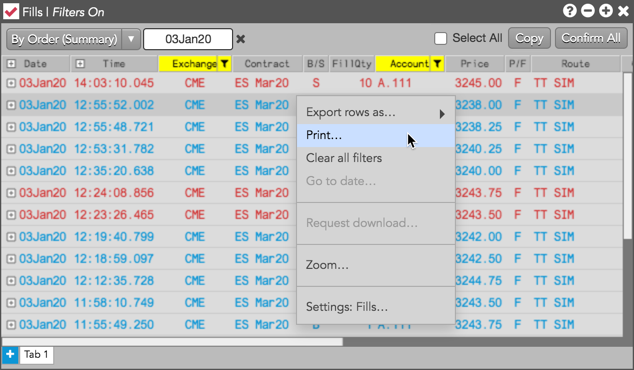This screenshot has height=370, width=634.
Task: Clear the 03Jan20 date filter with X
Action: [x=241, y=39]
